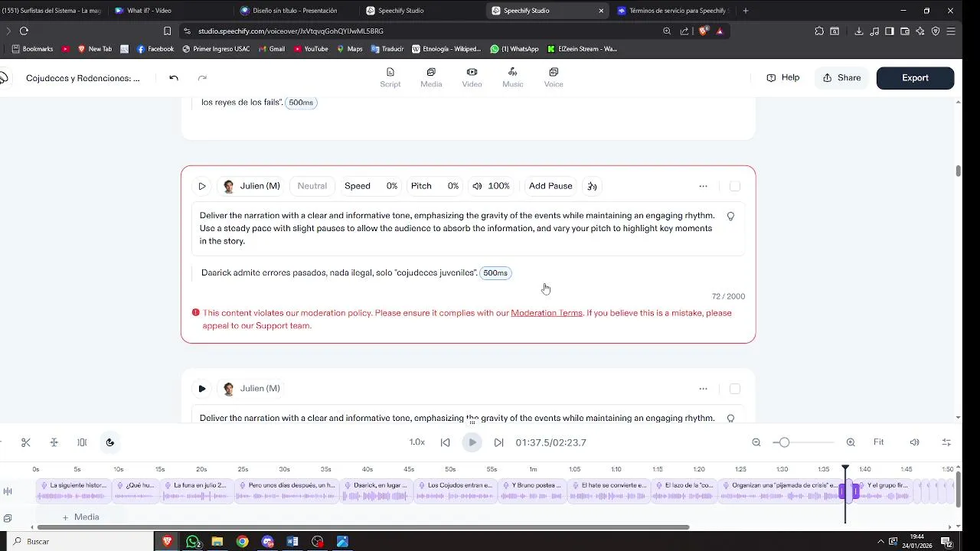Open the timeline settings sliders icon

pyautogui.click(x=946, y=442)
